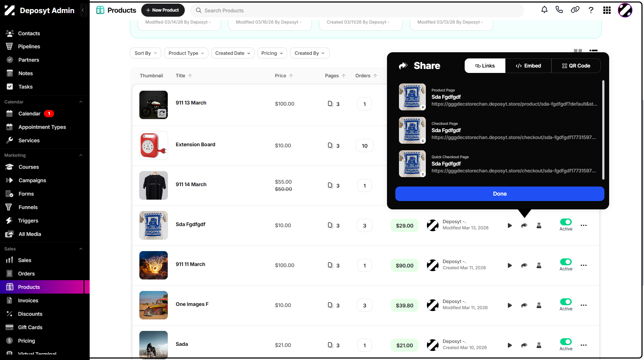Click flask test icon in One Images F row
The width and height of the screenshot is (644, 360).
(x=539, y=305)
